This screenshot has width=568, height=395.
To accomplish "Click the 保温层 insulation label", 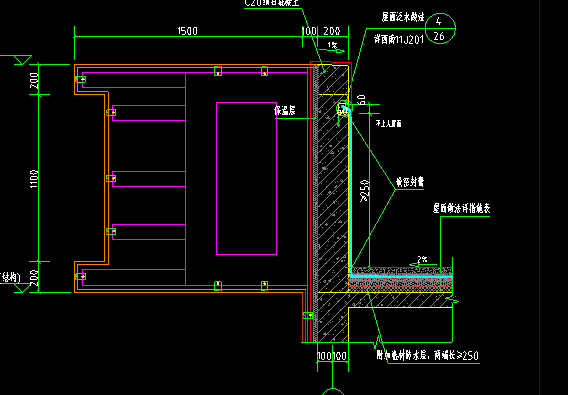I will point(285,111).
